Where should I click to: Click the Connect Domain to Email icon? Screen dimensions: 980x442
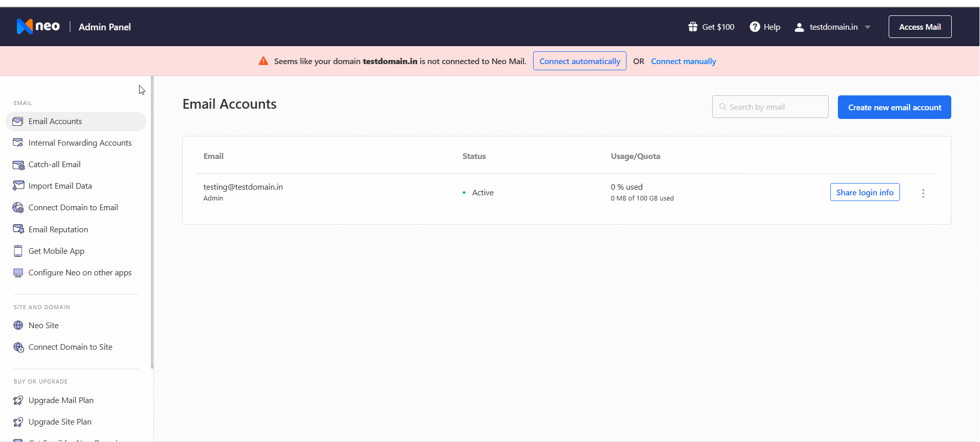coord(18,208)
